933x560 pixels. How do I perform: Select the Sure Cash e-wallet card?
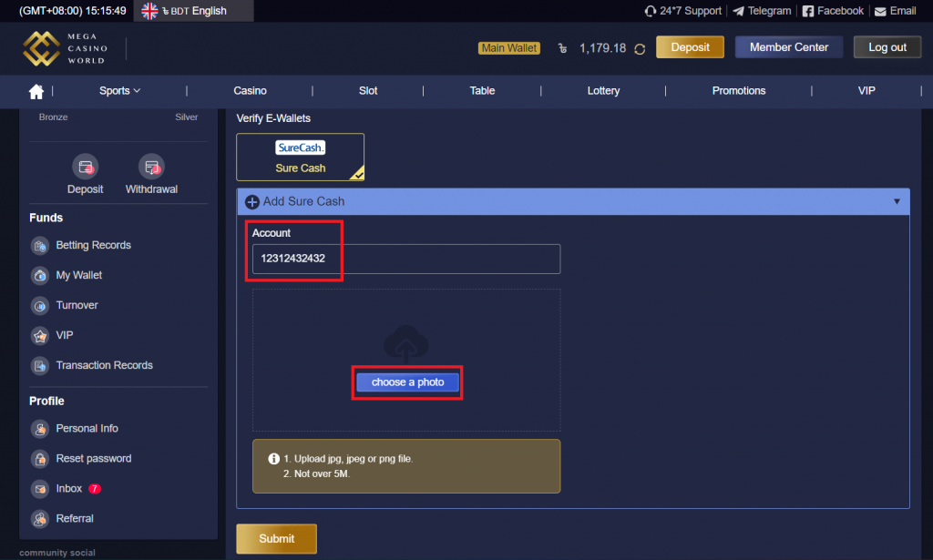[x=301, y=157]
